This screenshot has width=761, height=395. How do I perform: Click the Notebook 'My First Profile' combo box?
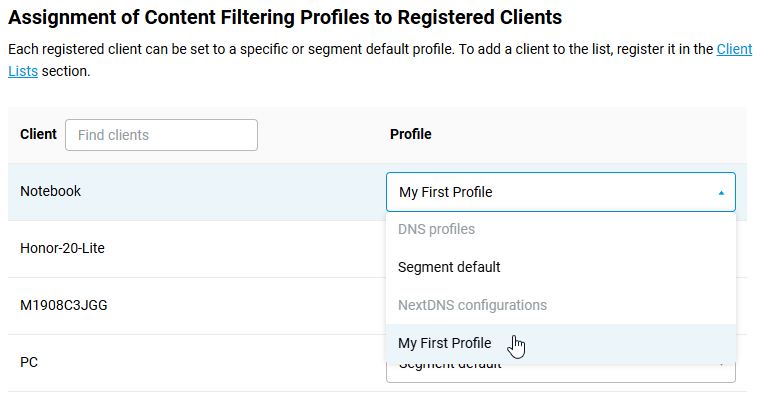coord(561,192)
